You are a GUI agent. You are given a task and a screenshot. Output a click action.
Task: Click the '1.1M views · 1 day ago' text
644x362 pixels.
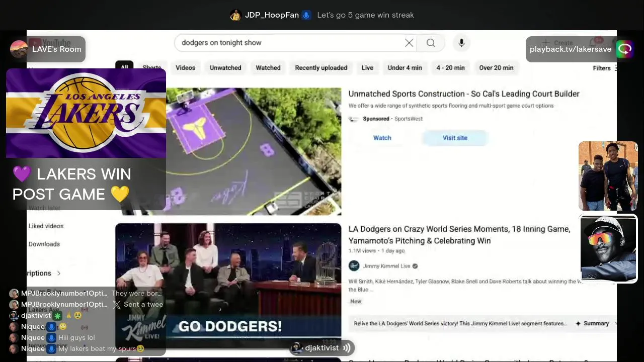[x=376, y=250]
